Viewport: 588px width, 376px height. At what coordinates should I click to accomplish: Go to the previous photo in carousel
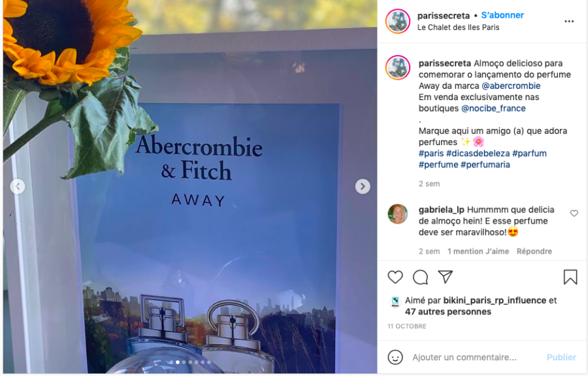(18, 186)
